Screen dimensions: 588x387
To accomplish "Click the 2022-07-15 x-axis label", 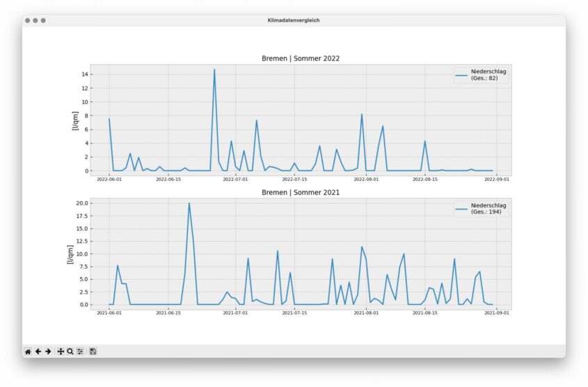I will [294, 180].
